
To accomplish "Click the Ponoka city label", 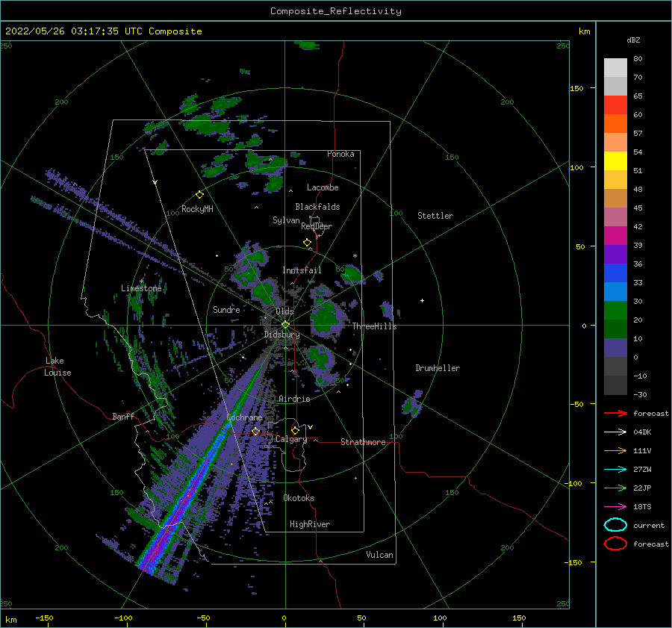I will click(340, 154).
